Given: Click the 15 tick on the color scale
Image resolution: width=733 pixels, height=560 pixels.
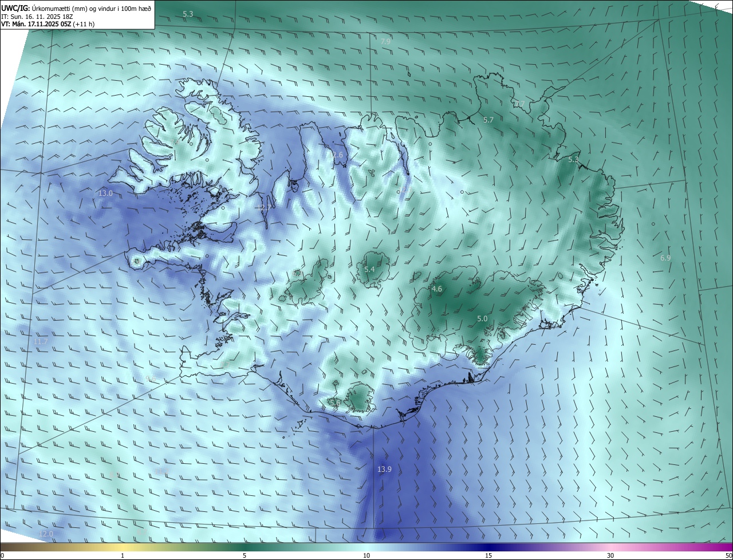Looking at the screenshot, I should point(488,555).
